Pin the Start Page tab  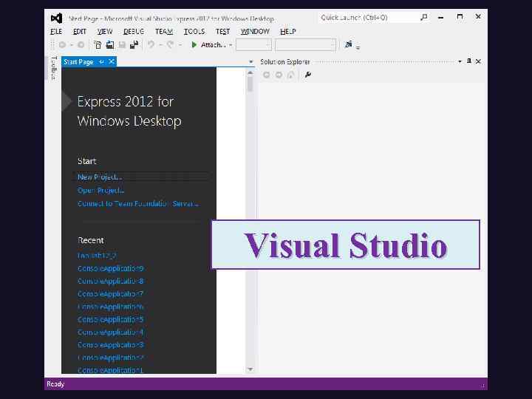click(101, 62)
